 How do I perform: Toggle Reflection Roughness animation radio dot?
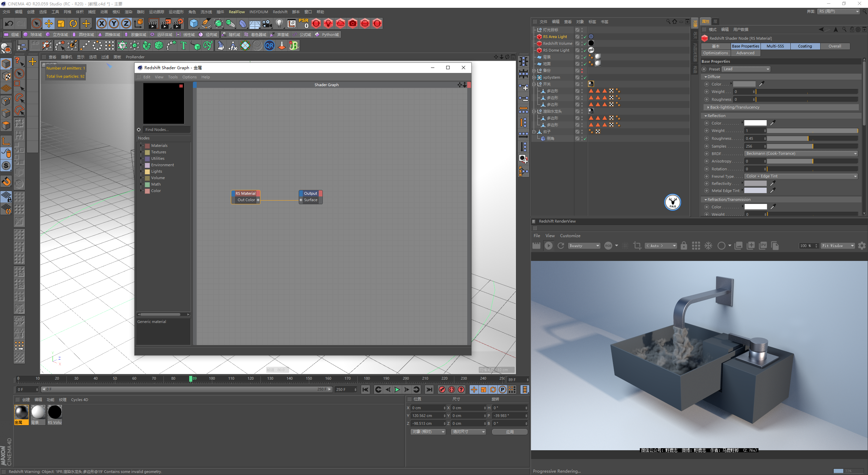[707, 138]
